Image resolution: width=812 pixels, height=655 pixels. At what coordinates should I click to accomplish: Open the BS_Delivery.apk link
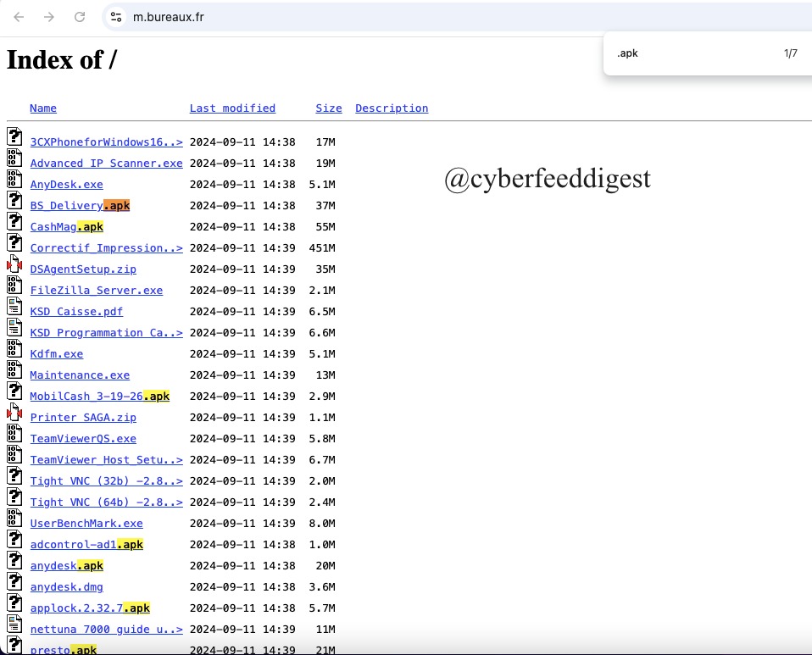click(x=80, y=206)
